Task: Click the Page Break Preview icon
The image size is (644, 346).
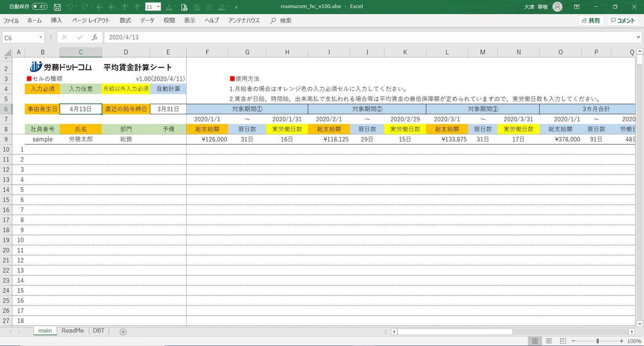Action: pos(563,341)
